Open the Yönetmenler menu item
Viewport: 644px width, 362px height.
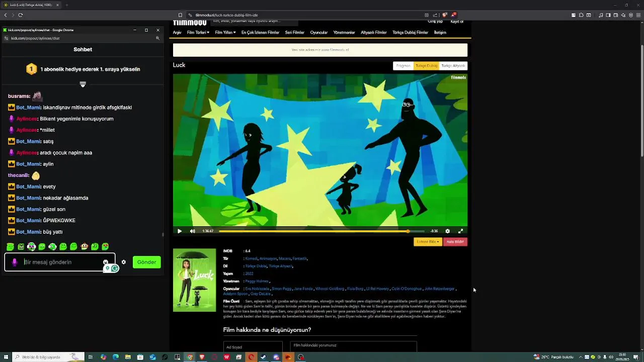click(344, 33)
